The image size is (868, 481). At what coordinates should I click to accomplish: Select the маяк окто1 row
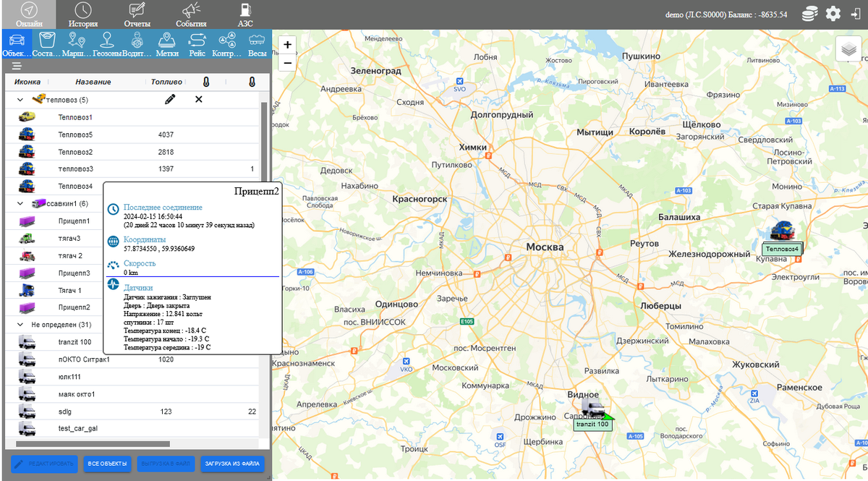point(132,394)
